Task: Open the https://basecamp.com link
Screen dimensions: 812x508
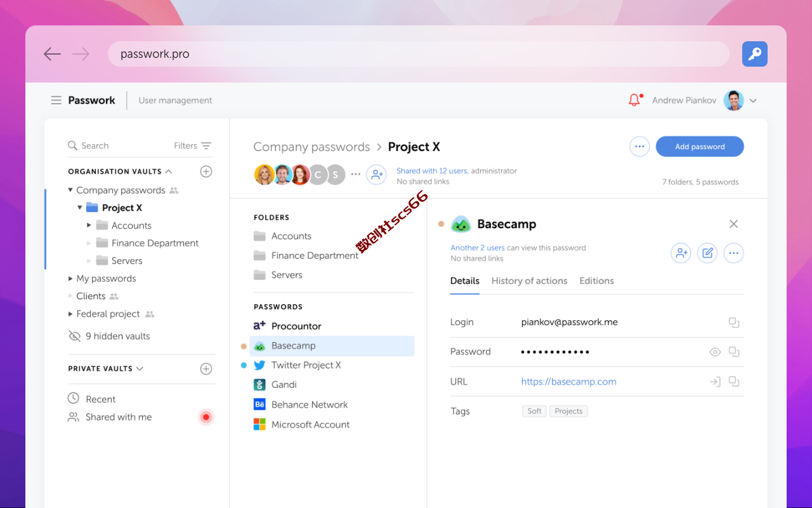Action: 569,382
